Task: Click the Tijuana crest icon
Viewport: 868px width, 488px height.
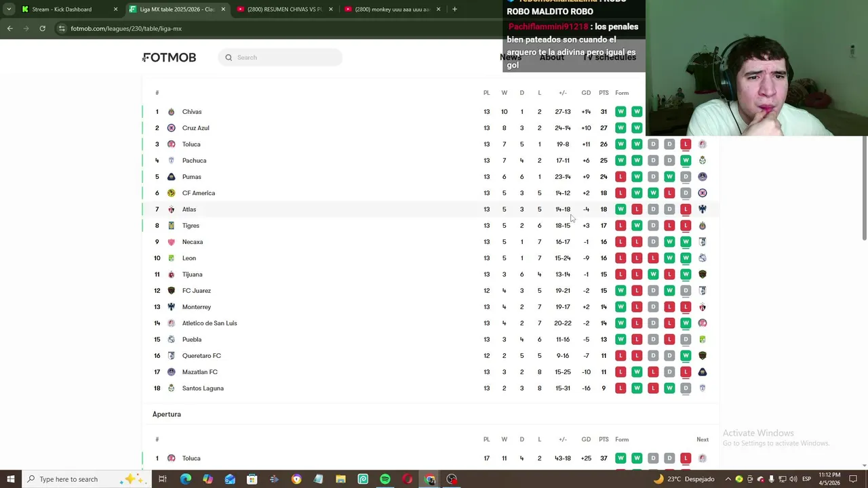Action: [x=171, y=274]
